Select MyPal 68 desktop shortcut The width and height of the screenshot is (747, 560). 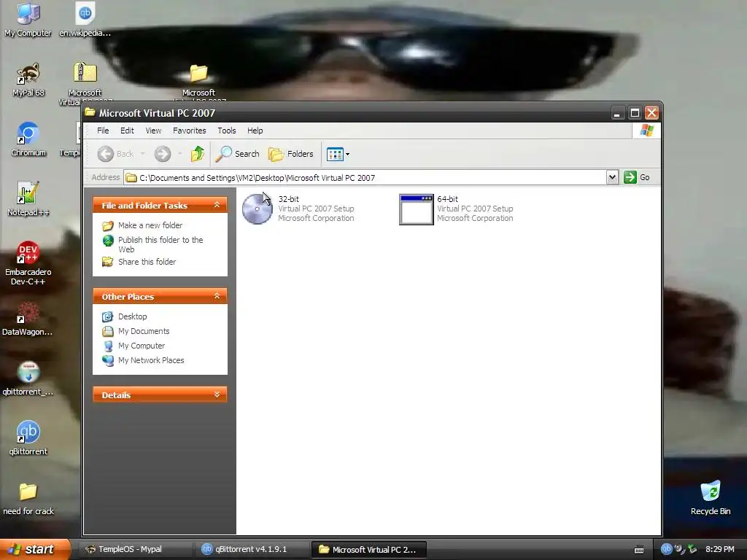28,80
